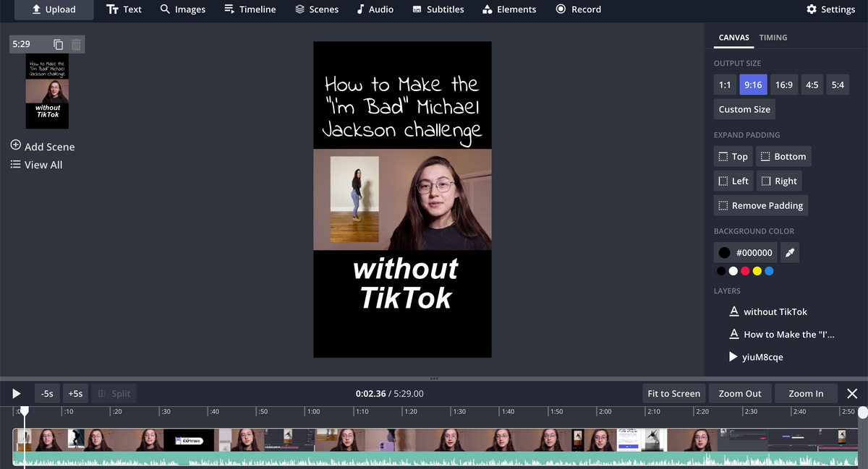Viewport: 868px width, 469px height.
Task: Open Settings with the gear icon
Action: 812,9
